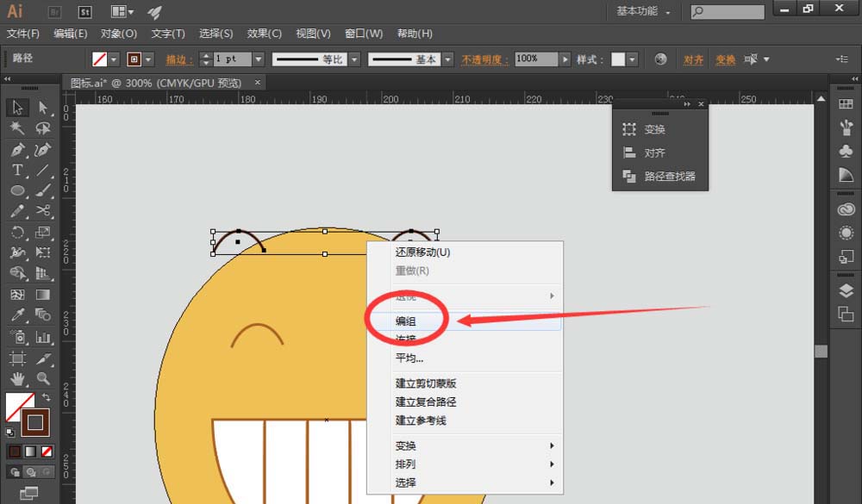Image resolution: width=862 pixels, height=504 pixels.
Task: Open Adobe Stock via St icon
Action: [x=84, y=11]
